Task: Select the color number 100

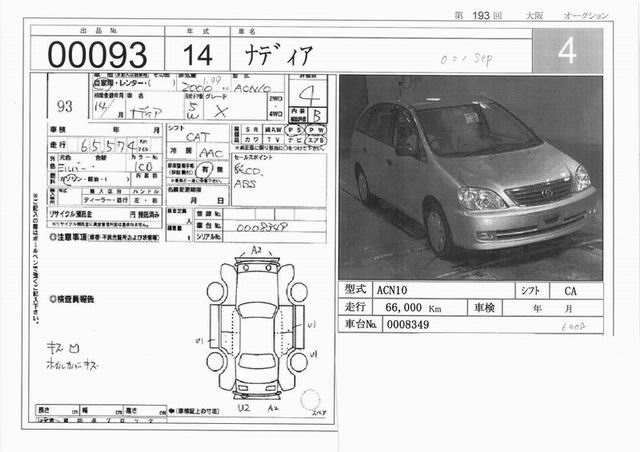Action: [x=143, y=166]
